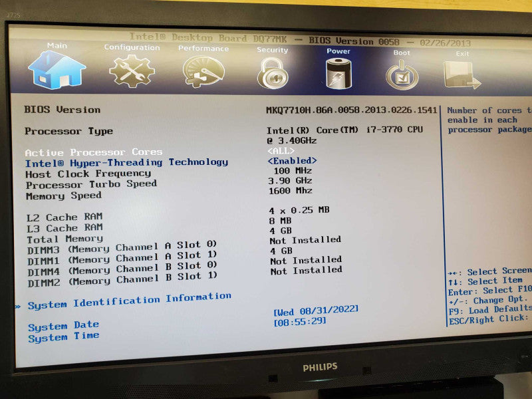Edit the date field Wed 08/31/2022
Viewport: 532px width, 399px height.
316,311
